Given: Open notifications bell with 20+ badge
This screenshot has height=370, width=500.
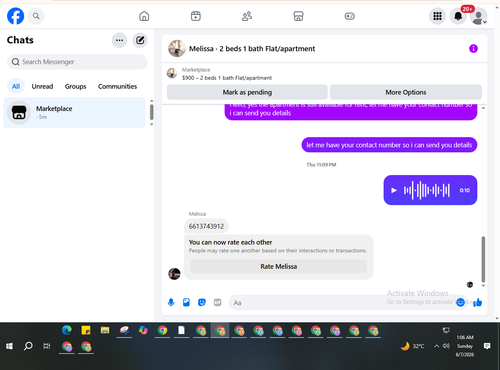Looking at the screenshot, I should pos(458,16).
